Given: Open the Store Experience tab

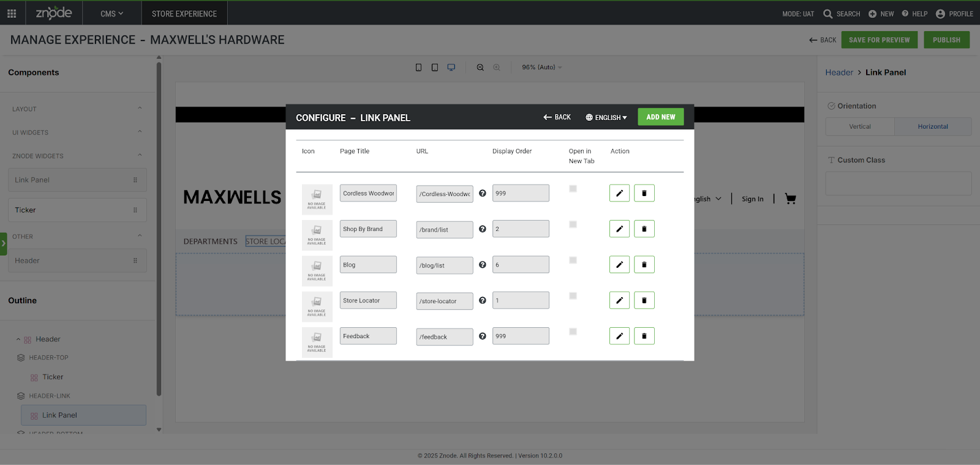Looking at the screenshot, I should click(184, 13).
